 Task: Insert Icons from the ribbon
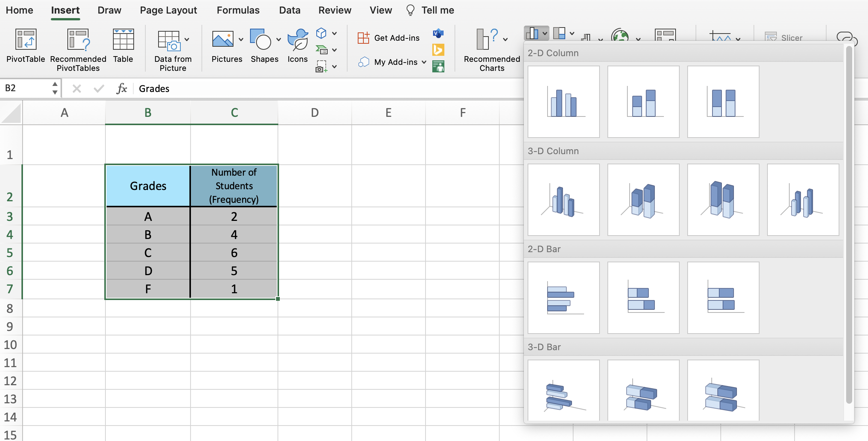click(297, 45)
